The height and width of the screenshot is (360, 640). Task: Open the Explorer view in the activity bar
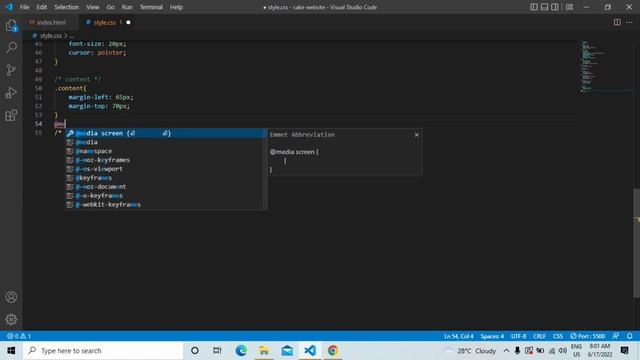(x=11, y=26)
